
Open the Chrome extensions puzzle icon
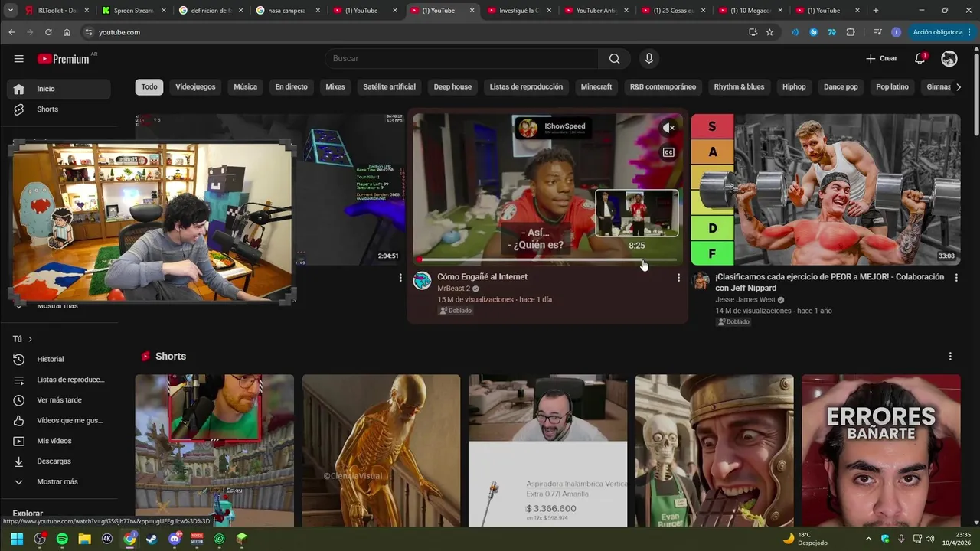(x=851, y=32)
